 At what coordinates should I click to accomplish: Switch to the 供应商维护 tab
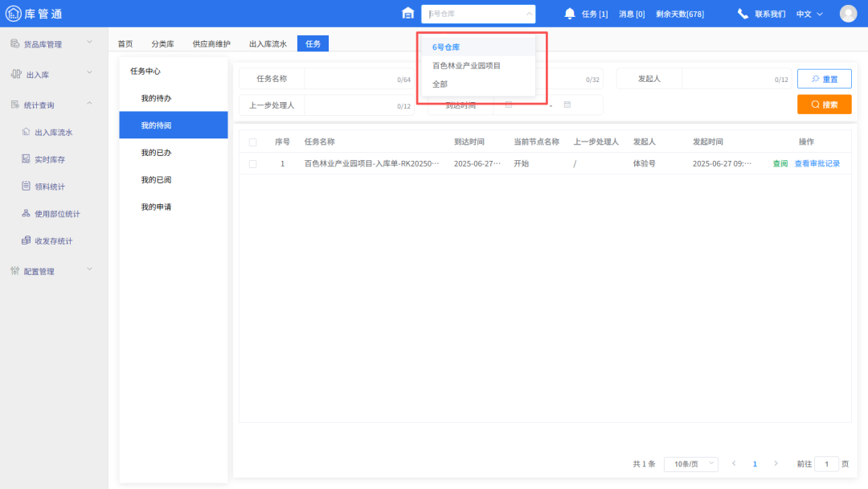211,43
